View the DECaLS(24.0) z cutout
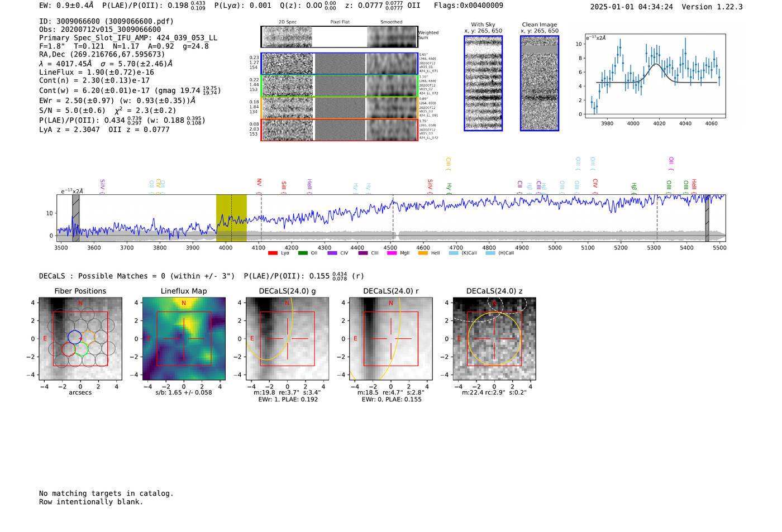The width and height of the screenshot is (782, 532). (x=494, y=339)
